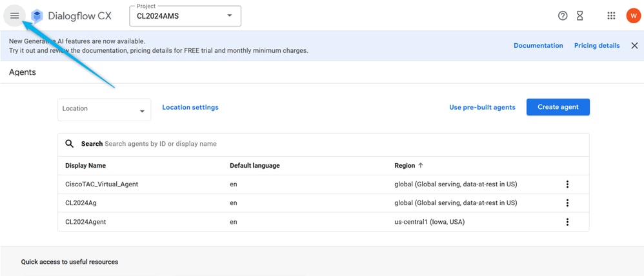This screenshot has width=644, height=276.
Task: Click Quick access to useful resources heading
Action: (x=70, y=262)
